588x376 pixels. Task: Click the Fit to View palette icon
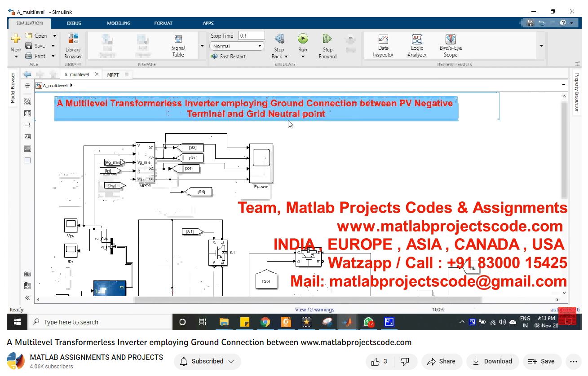[x=27, y=114]
